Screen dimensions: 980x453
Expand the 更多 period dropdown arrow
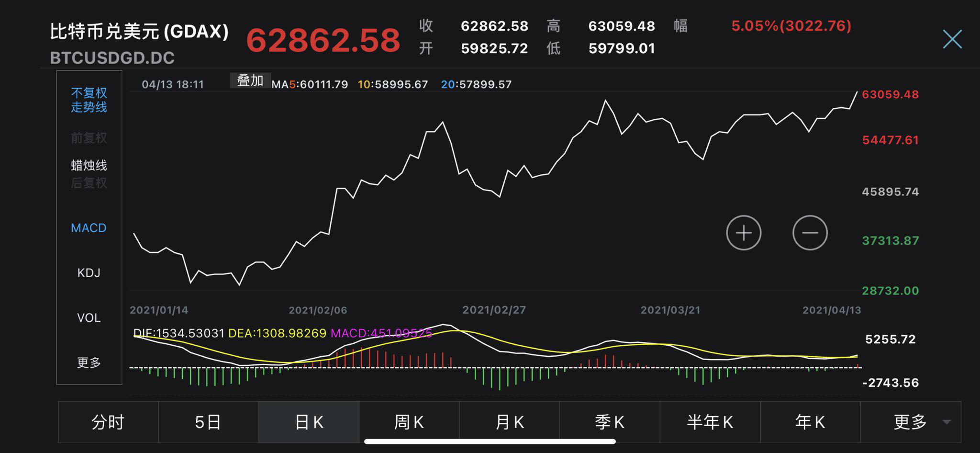[x=947, y=422]
